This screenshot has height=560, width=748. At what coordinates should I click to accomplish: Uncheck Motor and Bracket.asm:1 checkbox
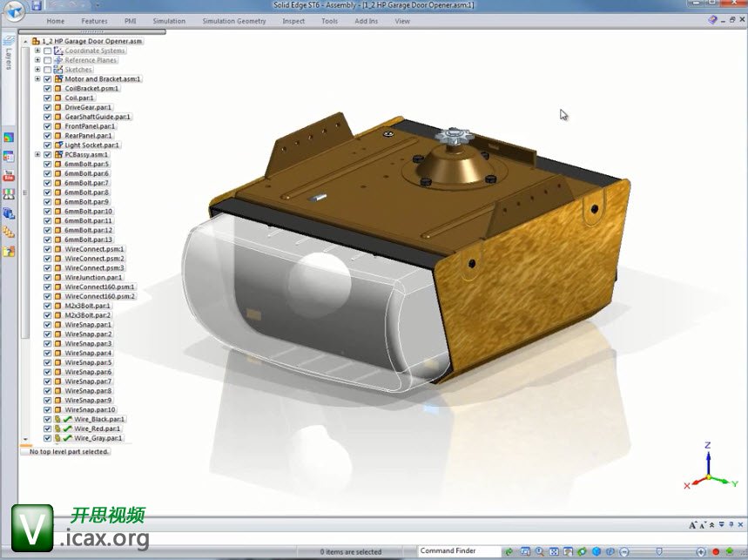(48, 79)
